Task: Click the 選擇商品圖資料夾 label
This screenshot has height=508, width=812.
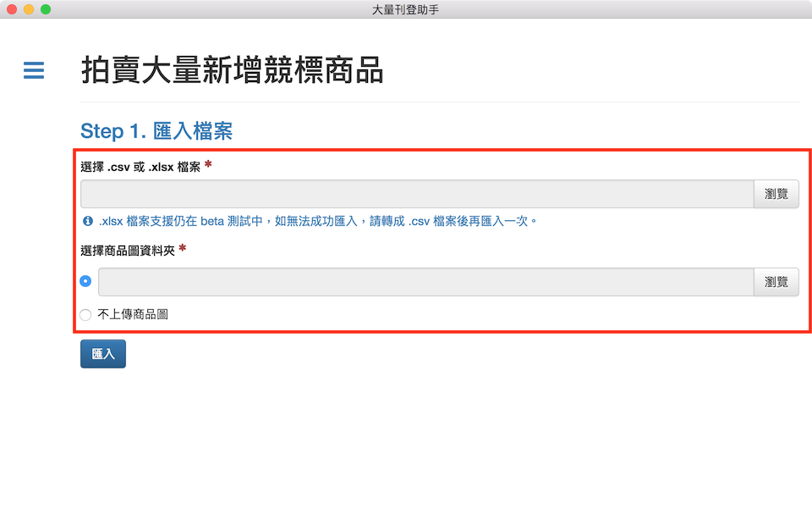Action: pyautogui.click(x=128, y=250)
